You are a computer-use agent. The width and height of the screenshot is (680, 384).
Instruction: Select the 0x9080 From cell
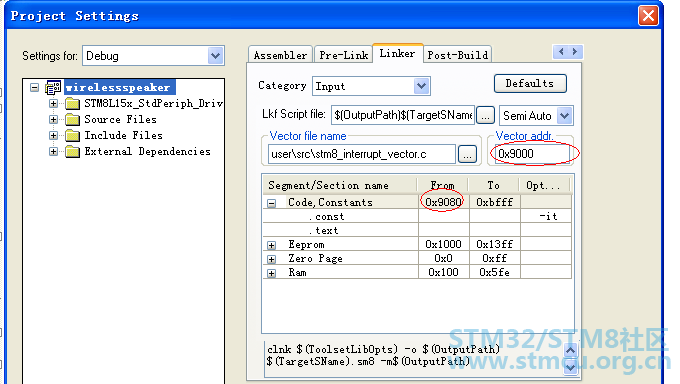point(443,202)
